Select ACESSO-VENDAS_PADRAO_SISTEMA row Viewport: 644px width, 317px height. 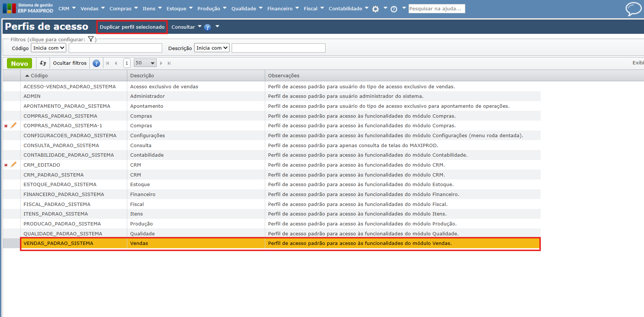tap(272, 86)
